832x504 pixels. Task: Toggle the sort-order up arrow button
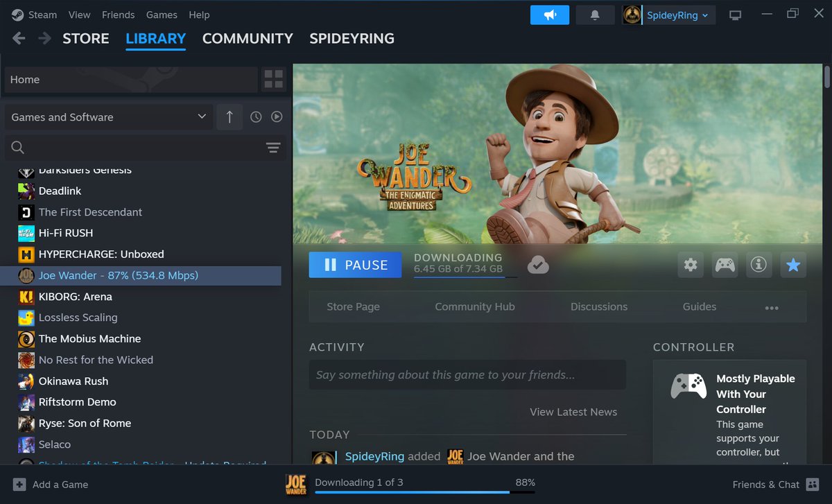click(x=229, y=117)
